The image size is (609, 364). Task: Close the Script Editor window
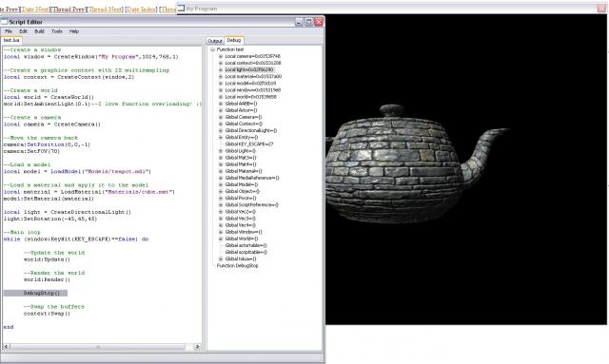(319, 22)
